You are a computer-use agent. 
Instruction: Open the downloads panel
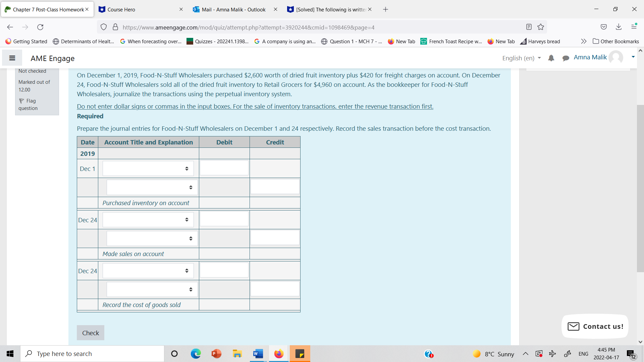tap(619, 27)
